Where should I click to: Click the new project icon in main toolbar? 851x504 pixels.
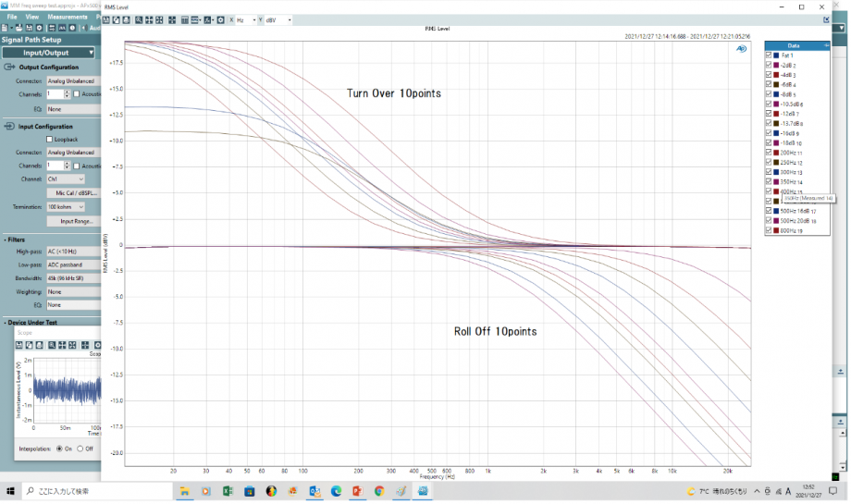5,28
